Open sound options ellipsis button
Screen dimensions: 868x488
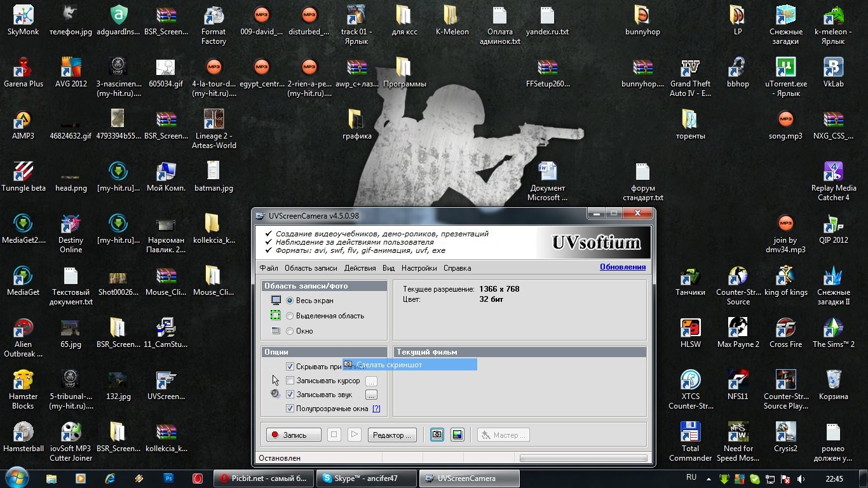(x=371, y=395)
